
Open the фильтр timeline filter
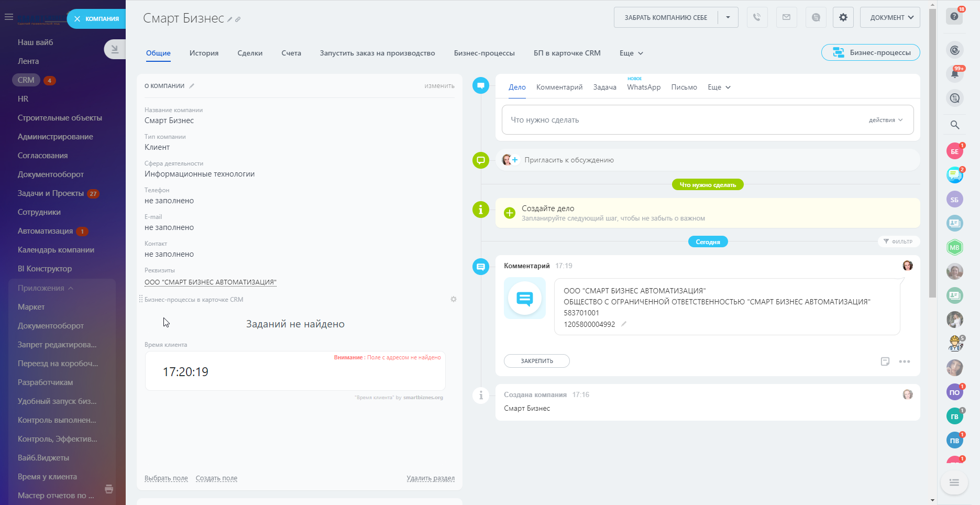[x=898, y=241]
